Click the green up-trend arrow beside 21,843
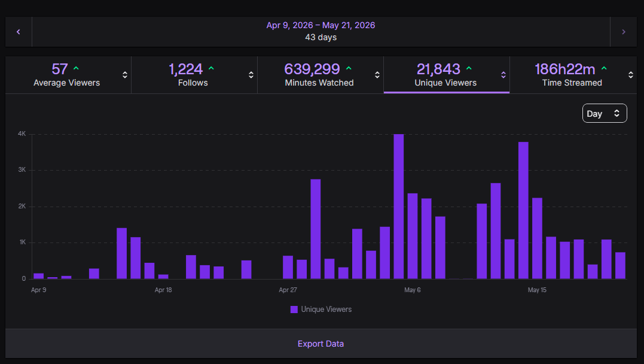Image resolution: width=644 pixels, height=364 pixels. point(469,69)
